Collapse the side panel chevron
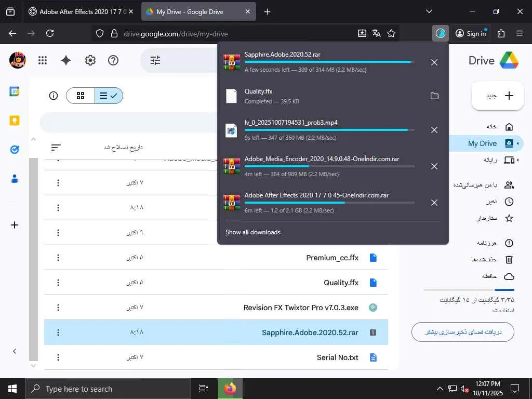 tap(14, 351)
